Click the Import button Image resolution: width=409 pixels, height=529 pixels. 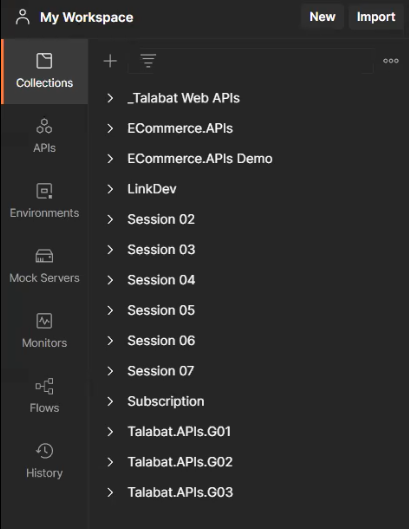tap(376, 17)
